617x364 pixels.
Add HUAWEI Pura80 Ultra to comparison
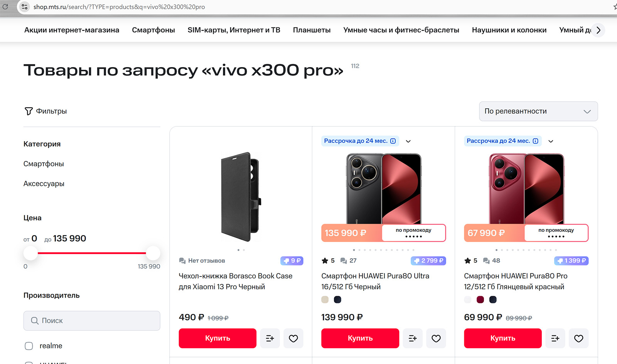pyautogui.click(x=413, y=338)
